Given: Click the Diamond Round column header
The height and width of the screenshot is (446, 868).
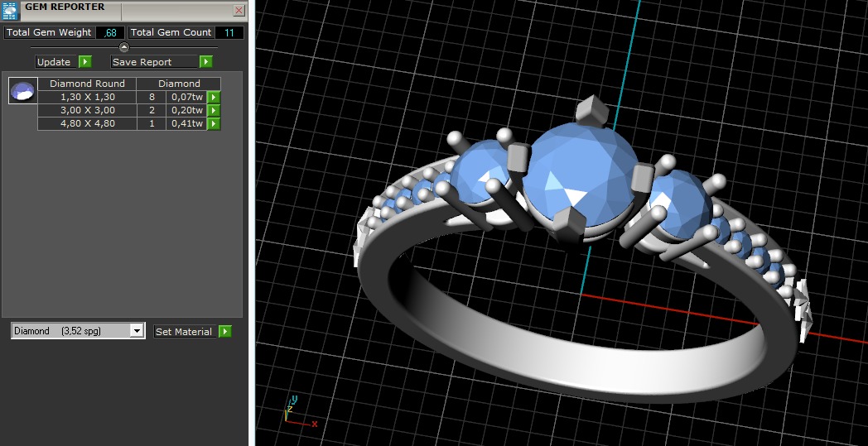Looking at the screenshot, I should pos(87,84).
